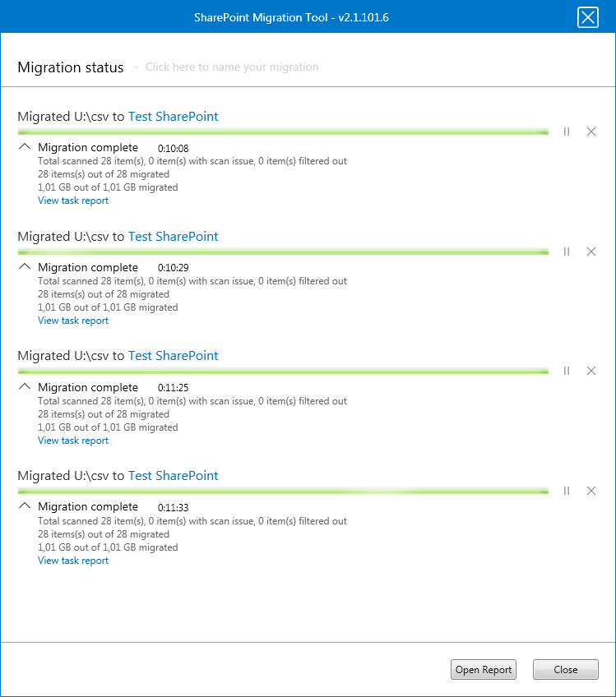Screen dimensions: 616x697
Task: Pause the third migration task (0:11:25)
Action: 567,371
